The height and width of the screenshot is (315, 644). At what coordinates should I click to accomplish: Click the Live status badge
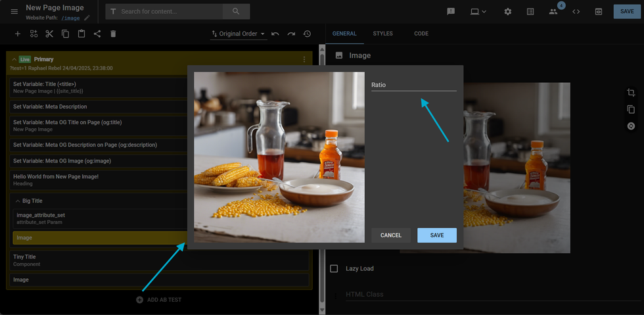(x=25, y=60)
